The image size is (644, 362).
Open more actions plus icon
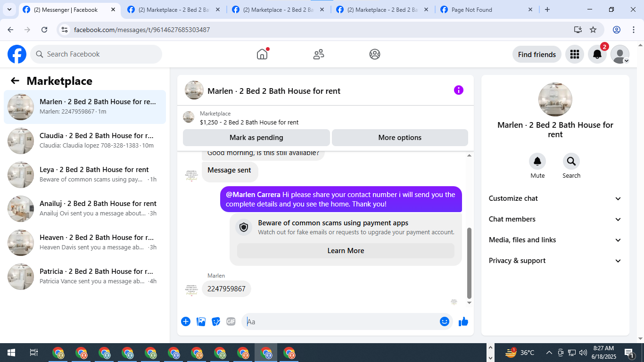pos(186,321)
